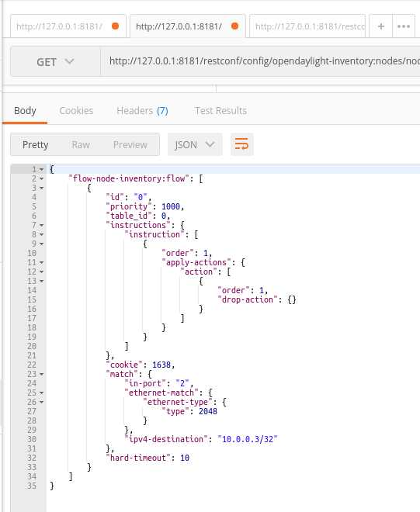Open the tab options three-dots menu
This screenshot has width=420, height=512.
(x=404, y=26)
